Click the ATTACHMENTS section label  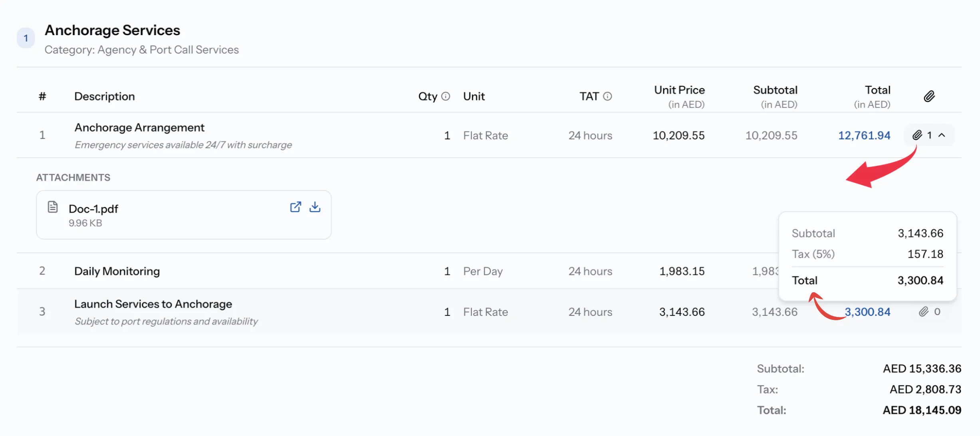[x=73, y=178]
